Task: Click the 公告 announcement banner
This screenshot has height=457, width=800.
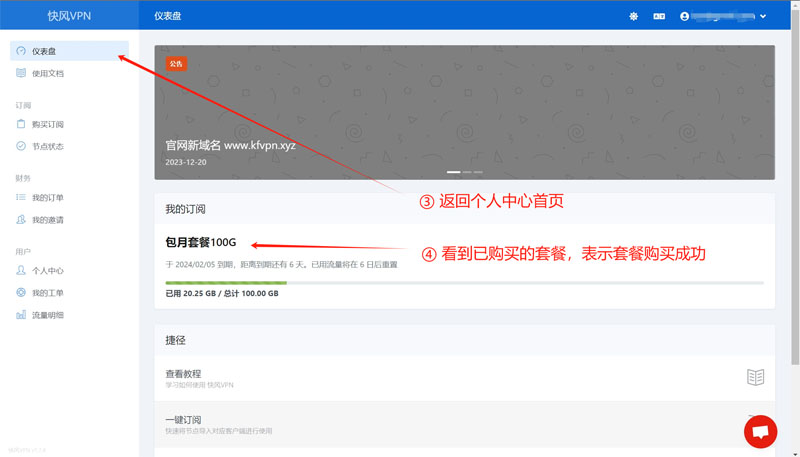Action: point(464,112)
